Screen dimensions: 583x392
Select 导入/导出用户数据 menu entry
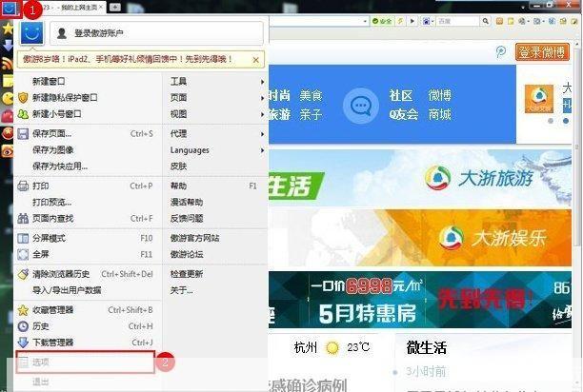coord(67,290)
